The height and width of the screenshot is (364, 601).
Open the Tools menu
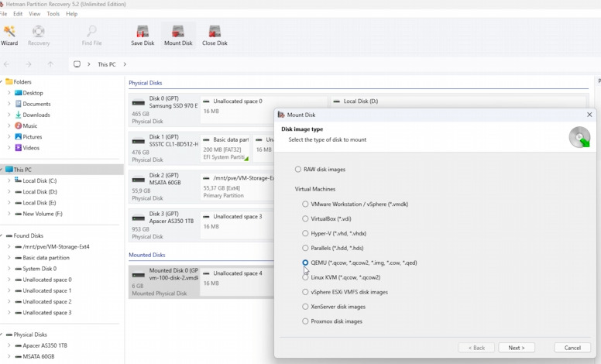[53, 14]
